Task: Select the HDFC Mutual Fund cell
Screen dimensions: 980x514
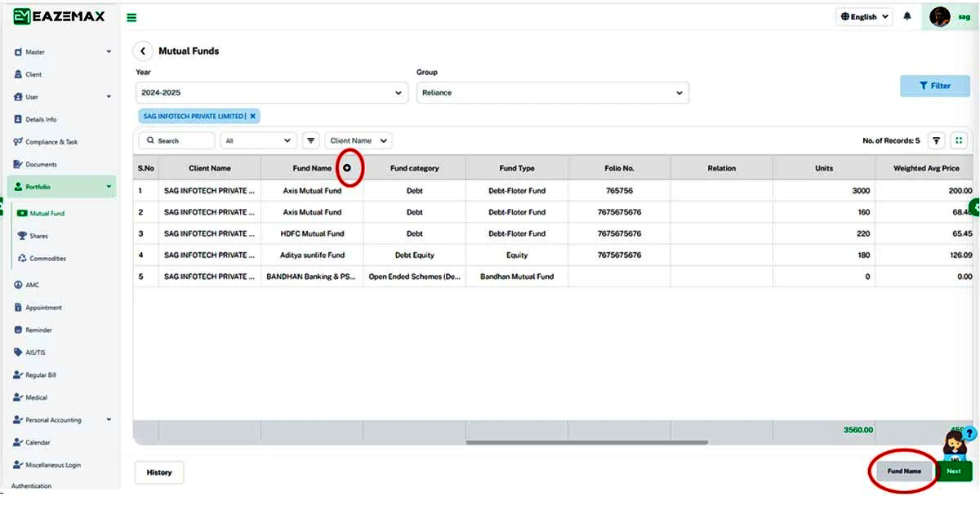Action: (312, 233)
